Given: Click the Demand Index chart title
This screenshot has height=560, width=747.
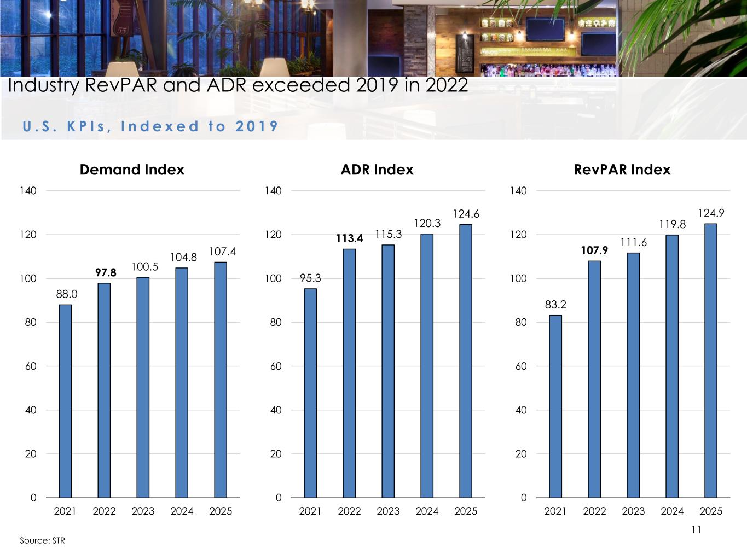Looking at the screenshot, I should click(x=132, y=170).
